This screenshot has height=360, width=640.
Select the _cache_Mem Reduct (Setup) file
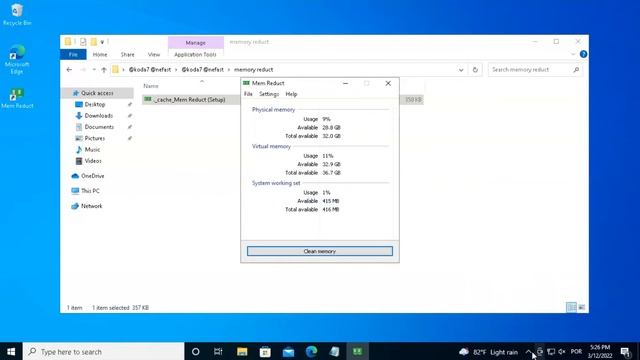point(282,100)
